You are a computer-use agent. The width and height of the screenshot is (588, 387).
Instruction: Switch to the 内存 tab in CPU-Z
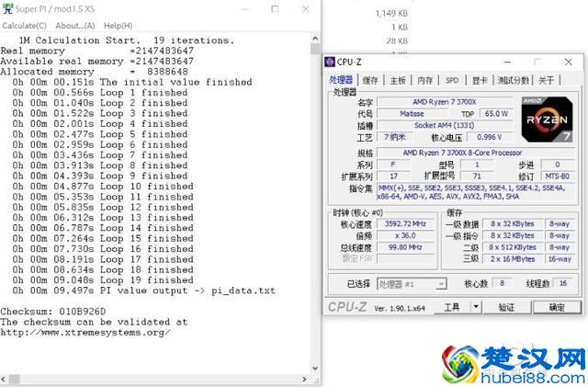(424, 80)
